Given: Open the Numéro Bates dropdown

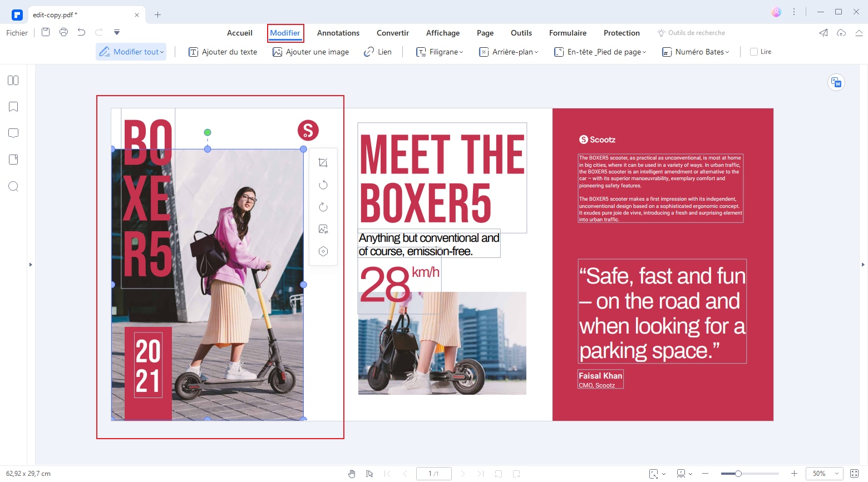Looking at the screenshot, I should pyautogui.click(x=696, y=52).
